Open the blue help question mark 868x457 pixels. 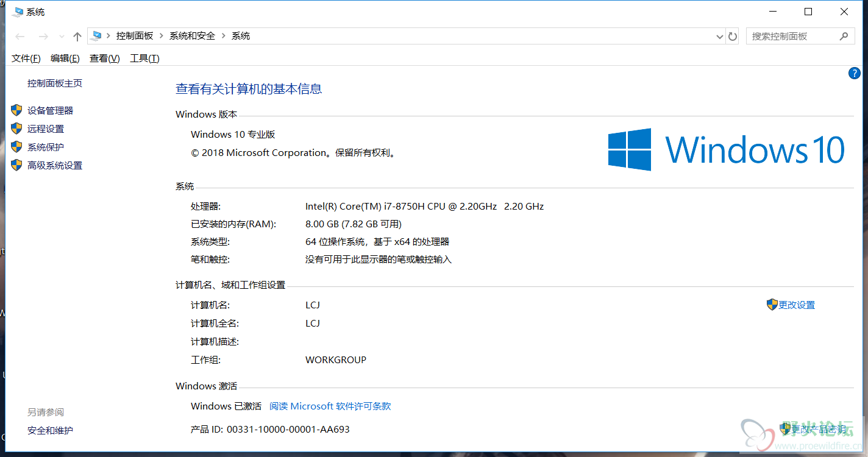click(x=854, y=73)
